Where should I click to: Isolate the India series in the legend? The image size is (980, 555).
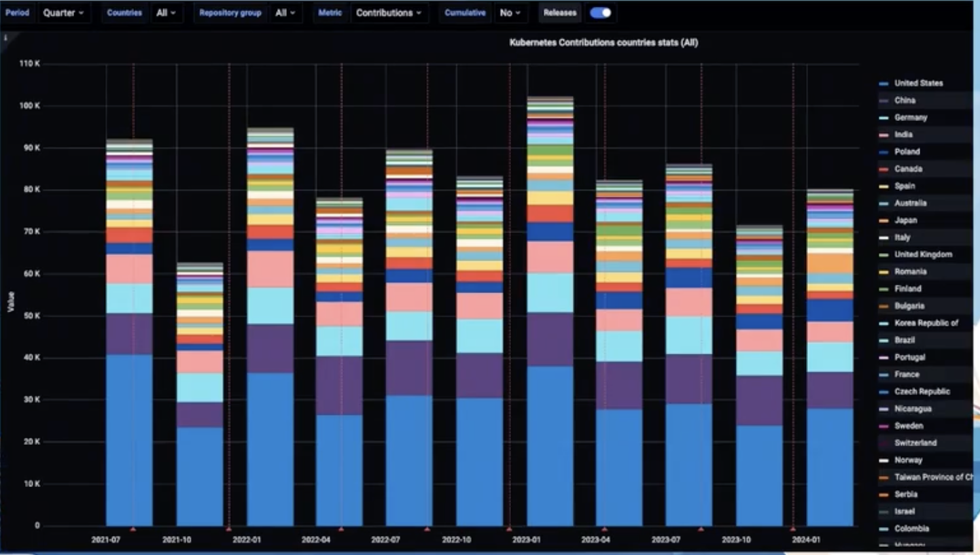click(903, 135)
